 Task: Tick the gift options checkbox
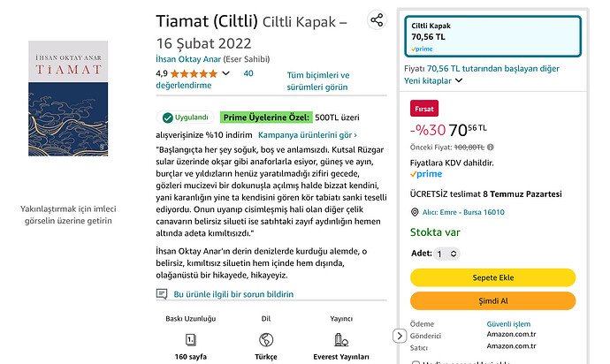(x=416, y=362)
